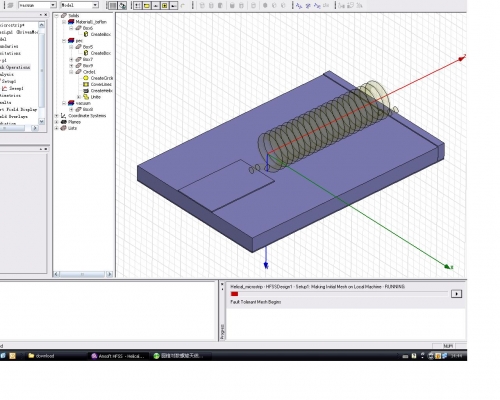Click the simulation progress bar
Screen dimensions: 500x400
[x=339, y=294]
